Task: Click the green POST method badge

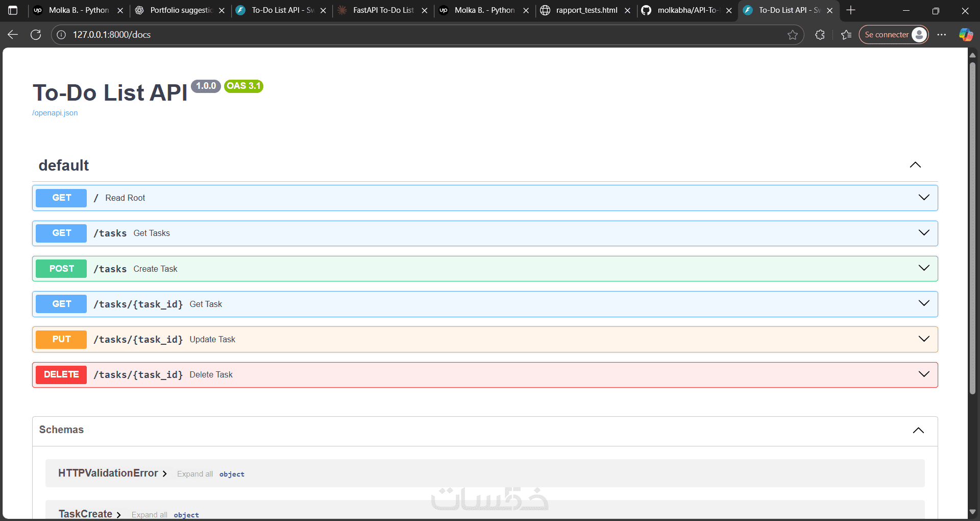Action: (61, 269)
